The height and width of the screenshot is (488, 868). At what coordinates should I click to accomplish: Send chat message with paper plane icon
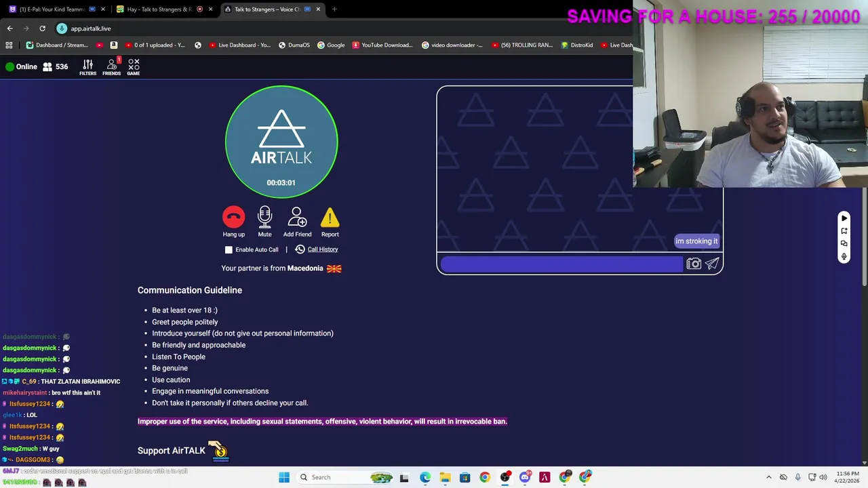[712, 264]
